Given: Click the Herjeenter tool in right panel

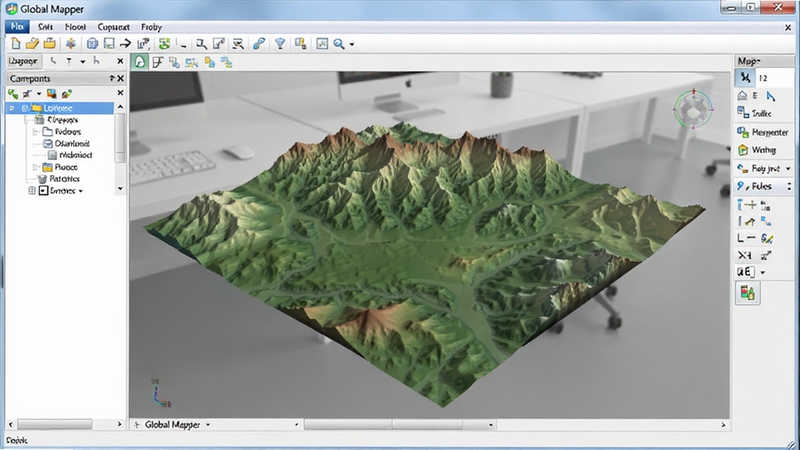Looking at the screenshot, I should (763, 132).
